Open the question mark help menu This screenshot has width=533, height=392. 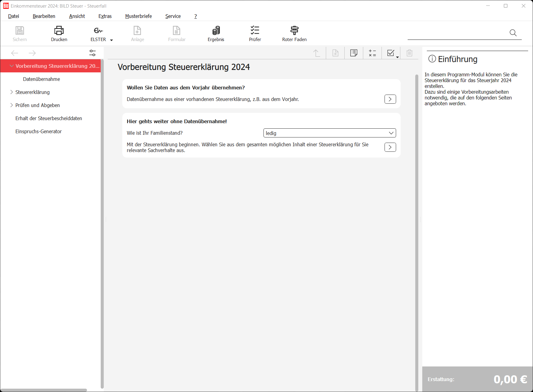pos(196,16)
